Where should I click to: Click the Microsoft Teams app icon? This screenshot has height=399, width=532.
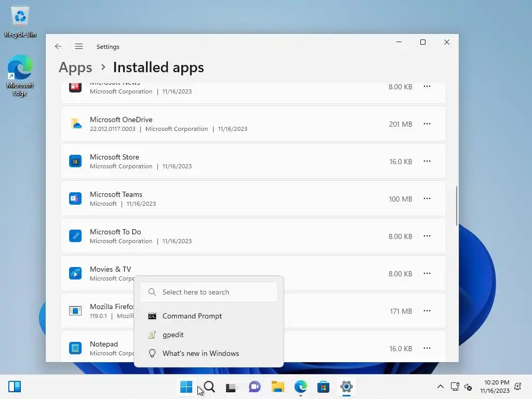(x=75, y=198)
